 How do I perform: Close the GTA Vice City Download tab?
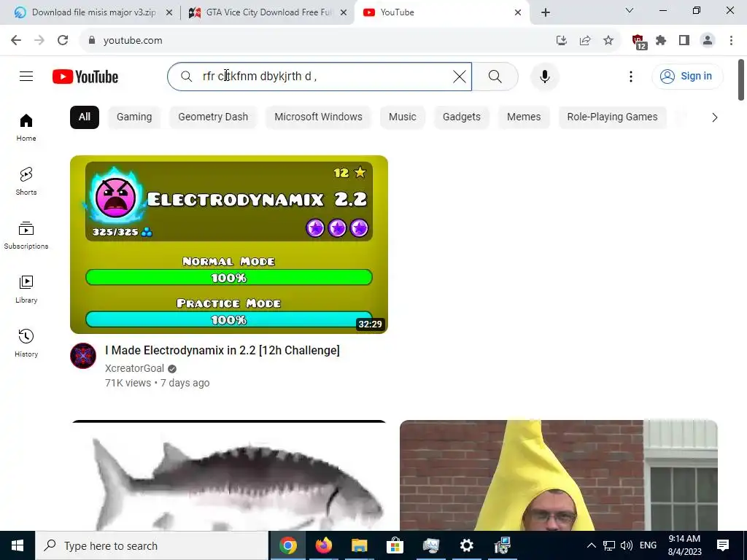click(x=343, y=12)
